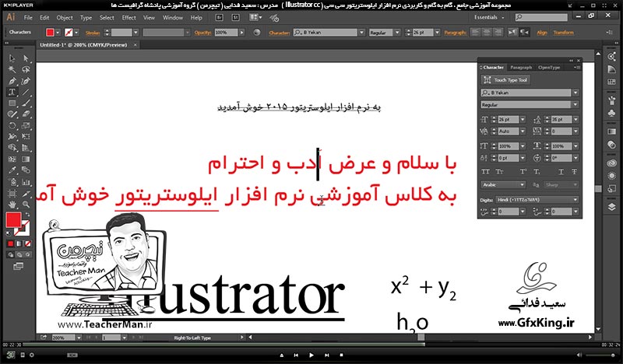The height and width of the screenshot is (364, 623).
Task: Open the Creative Cloud Libraries panel icon
Action: [612, 163]
